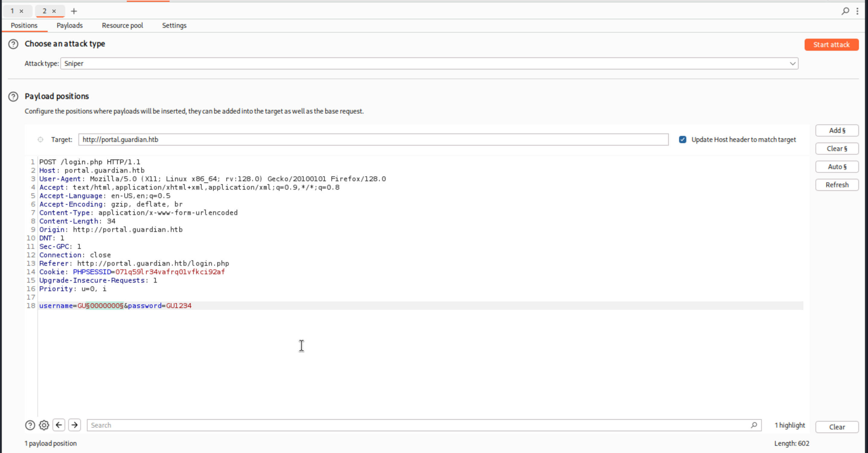Click the Auto § button
The width and height of the screenshot is (868, 453).
click(837, 167)
